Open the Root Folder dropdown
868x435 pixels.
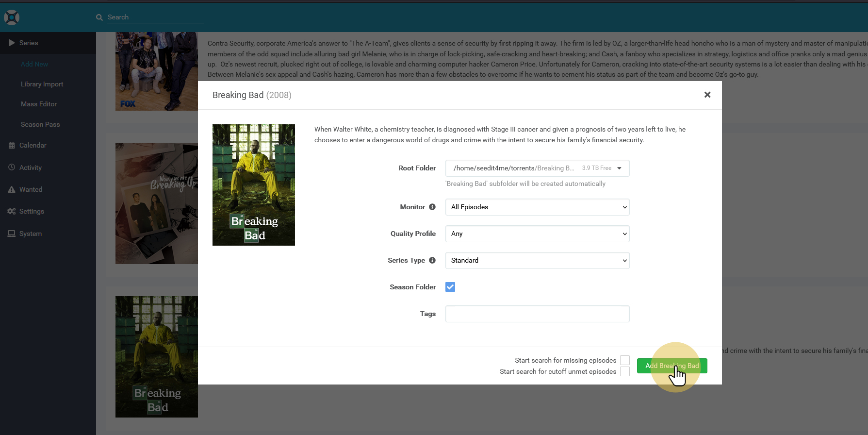(x=538, y=168)
